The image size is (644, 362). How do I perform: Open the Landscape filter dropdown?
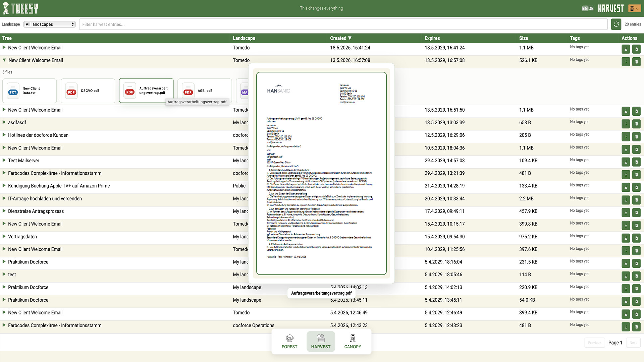click(x=50, y=24)
